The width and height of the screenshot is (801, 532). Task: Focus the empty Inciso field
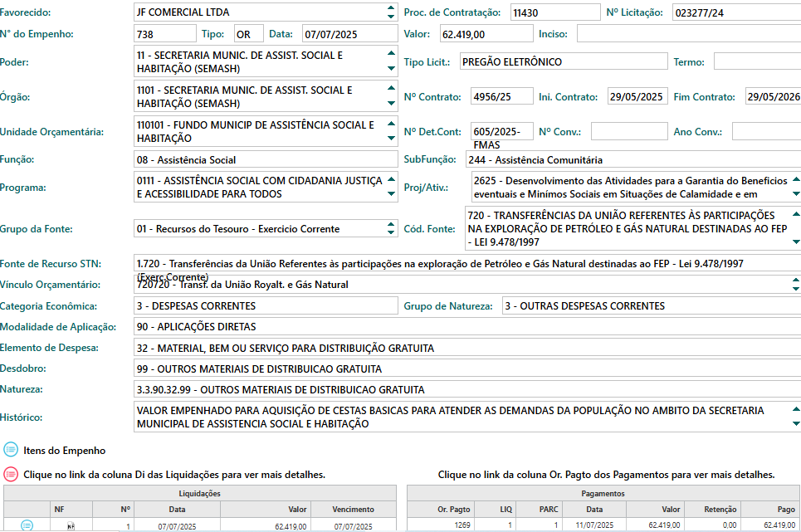689,34
